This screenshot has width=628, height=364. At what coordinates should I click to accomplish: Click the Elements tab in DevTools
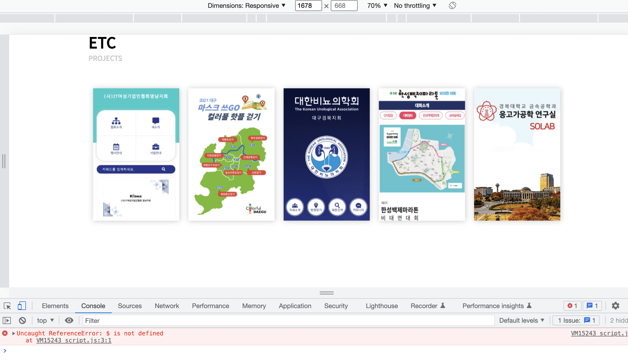click(x=55, y=306)
